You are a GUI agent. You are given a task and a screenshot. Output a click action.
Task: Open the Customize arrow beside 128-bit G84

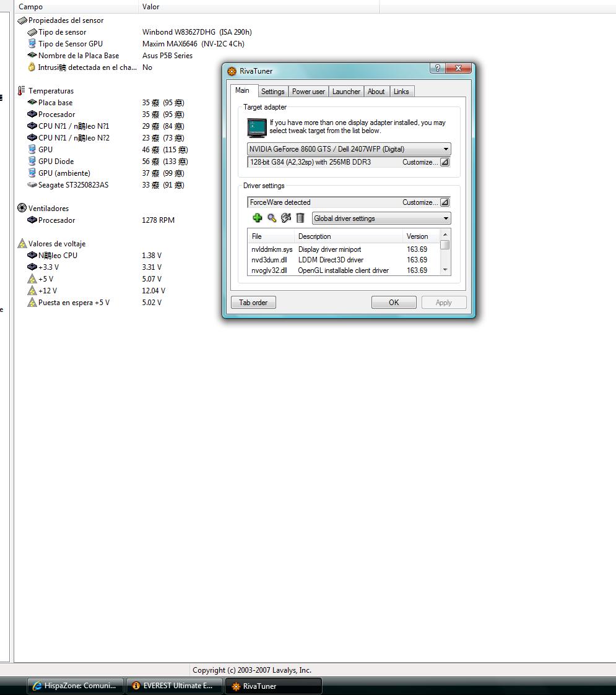(x=445, y=162)
